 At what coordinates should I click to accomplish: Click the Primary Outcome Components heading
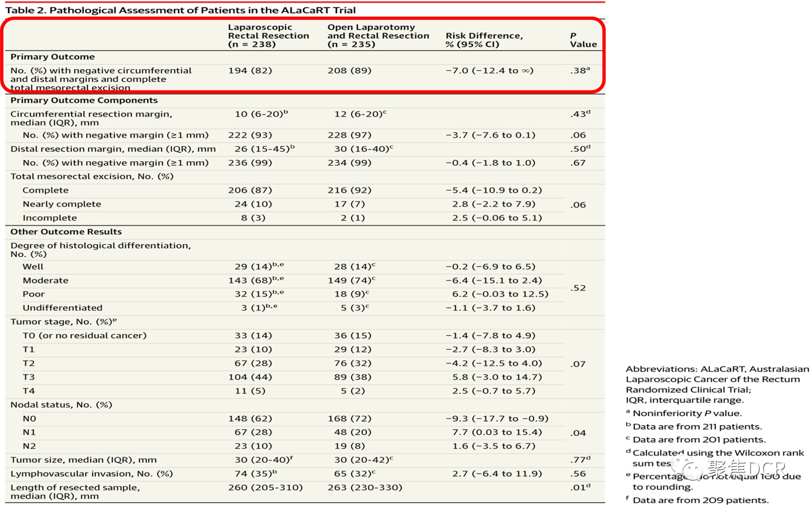[84, 100]
